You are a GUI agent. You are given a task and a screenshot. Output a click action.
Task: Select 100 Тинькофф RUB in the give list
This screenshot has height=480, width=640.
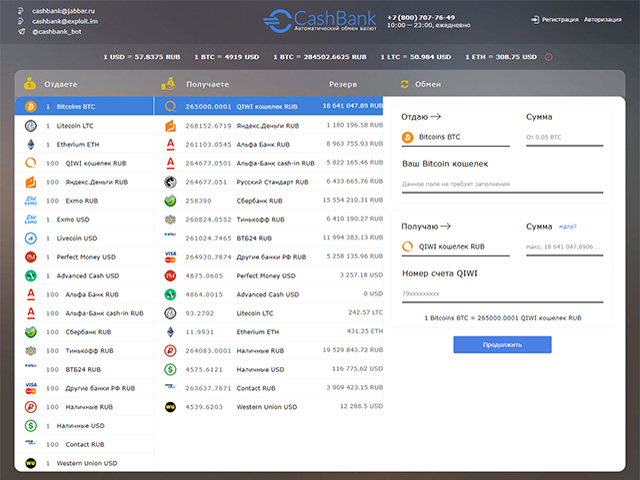(x=84, y=351)
